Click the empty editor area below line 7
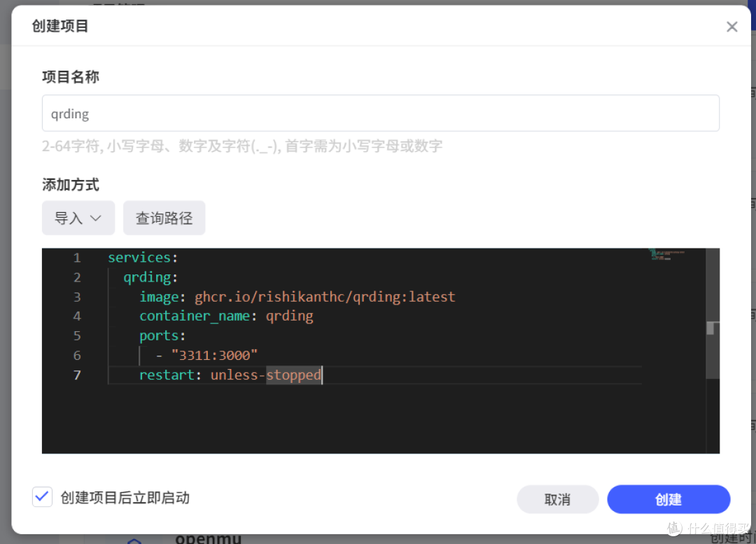Viewport: 756px width, 544px height. [x=374, y=419]
